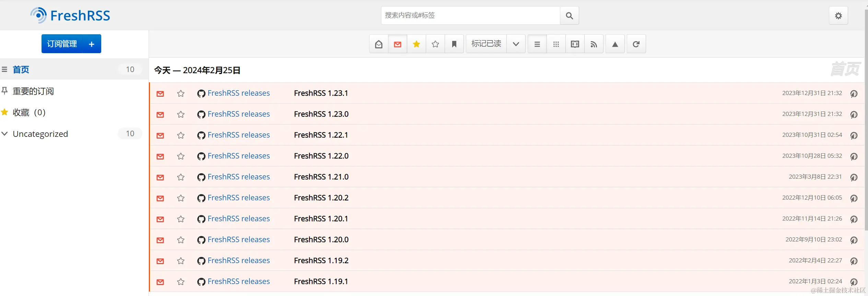Switch to global grid view icon
This screenshot has height=296, width=868.
[556, 44]
